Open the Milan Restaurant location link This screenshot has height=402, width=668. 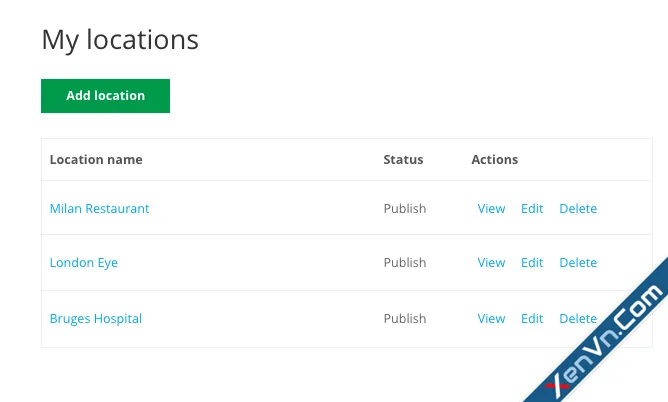click(99, 209)
